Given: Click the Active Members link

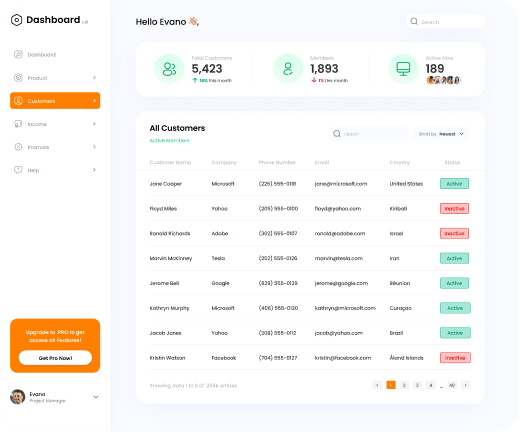Looking at the screenshot, I should 169,141.
